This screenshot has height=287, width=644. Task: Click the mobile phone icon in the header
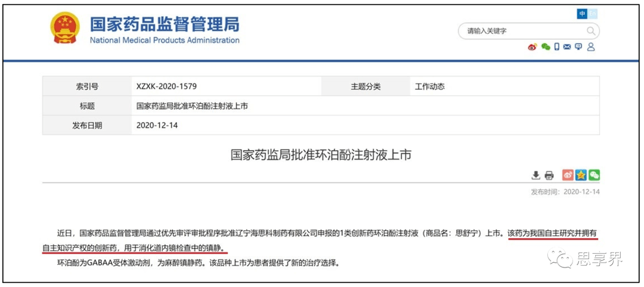tap(556, 47)
